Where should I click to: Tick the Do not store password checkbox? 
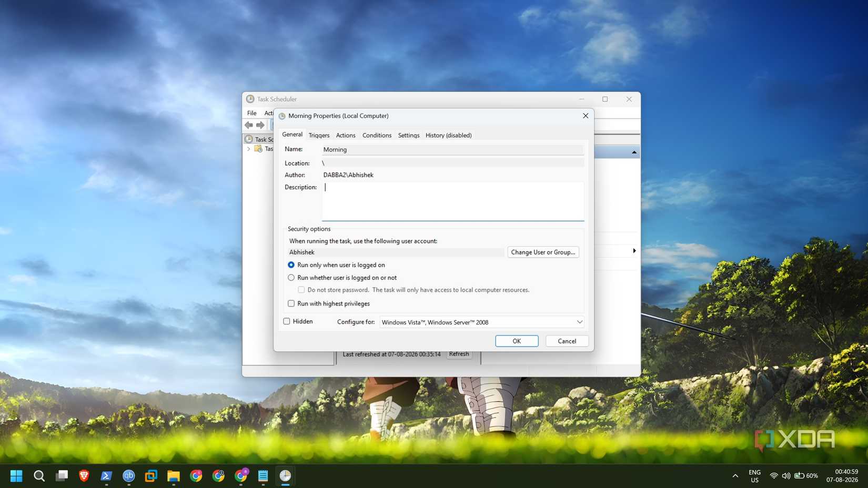tap(301, 290)
